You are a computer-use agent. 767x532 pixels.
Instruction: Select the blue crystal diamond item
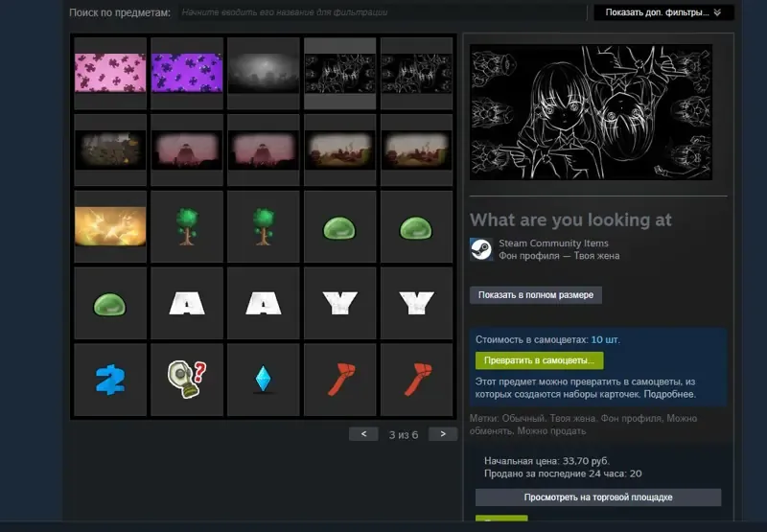pos(264,380)
